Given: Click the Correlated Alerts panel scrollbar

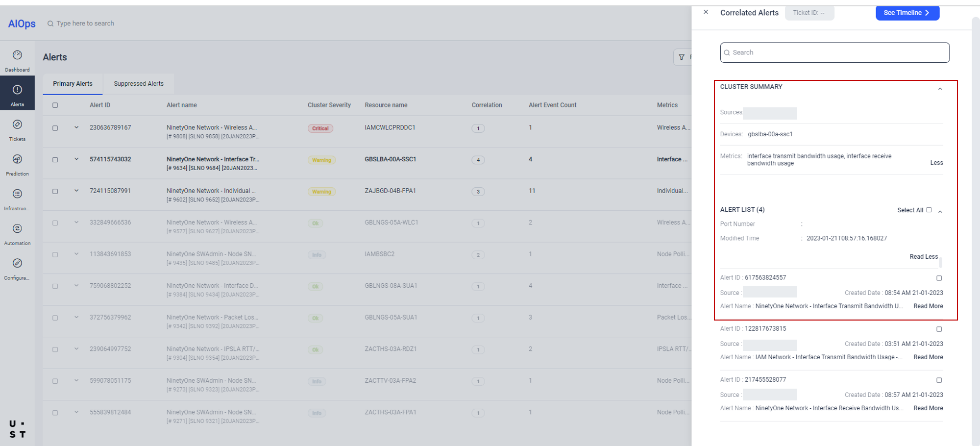Looking at the screenshot, I should [x=975, y=196].
